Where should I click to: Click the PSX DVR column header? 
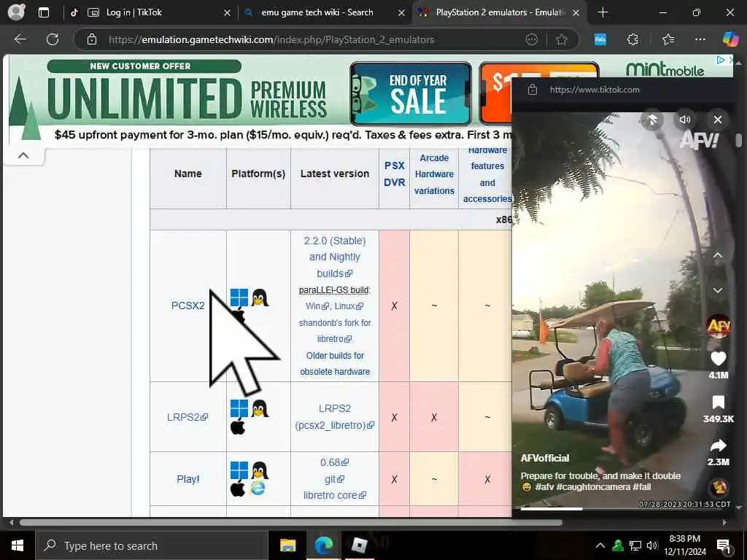395,174
